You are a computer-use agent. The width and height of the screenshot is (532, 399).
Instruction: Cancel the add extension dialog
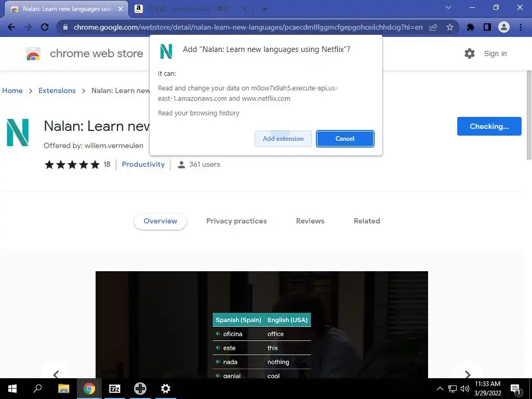345,138
